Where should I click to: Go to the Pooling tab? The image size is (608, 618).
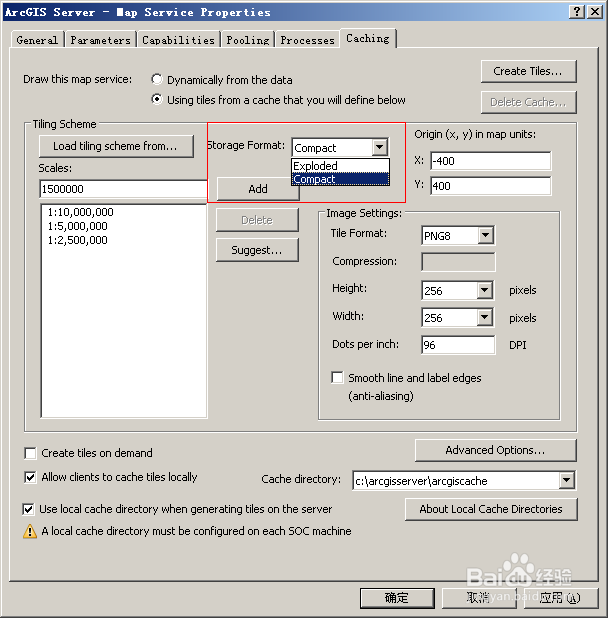tap(248, 40)
